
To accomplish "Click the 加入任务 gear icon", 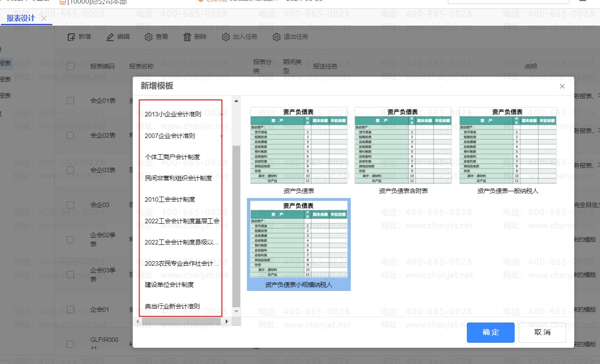I will [226, 37].
